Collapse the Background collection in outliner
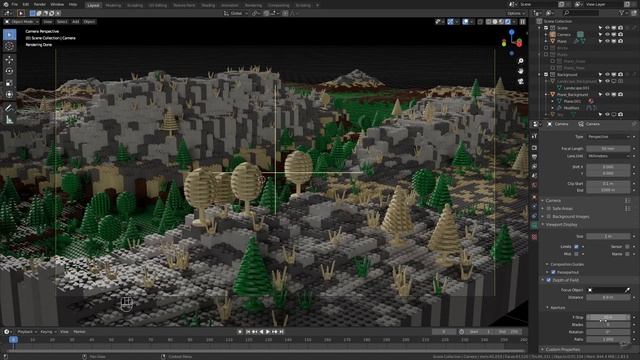This screenshot has width=640, height=360. (540, 75)
